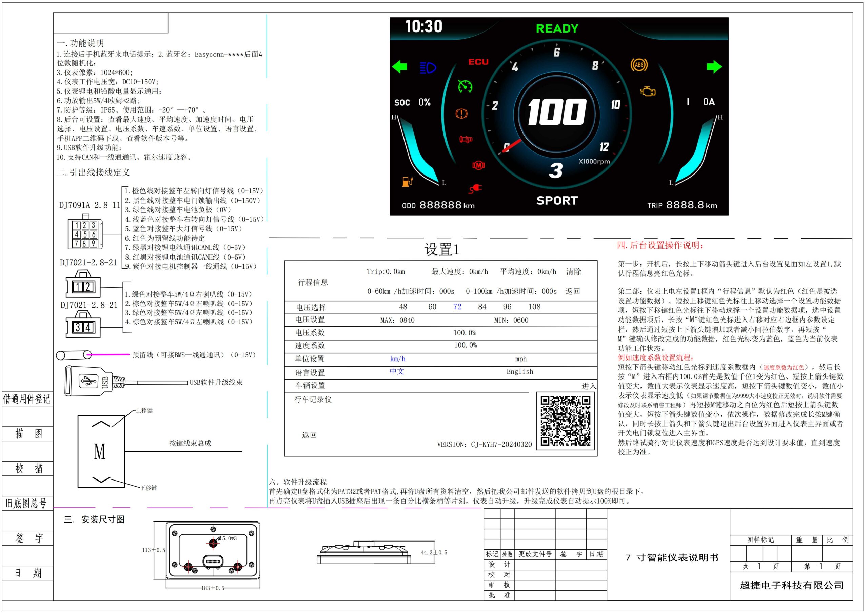Image resolution: width=868 pixels, height=613 pixels.
Task: Select English language option
Action: (520, 371)
